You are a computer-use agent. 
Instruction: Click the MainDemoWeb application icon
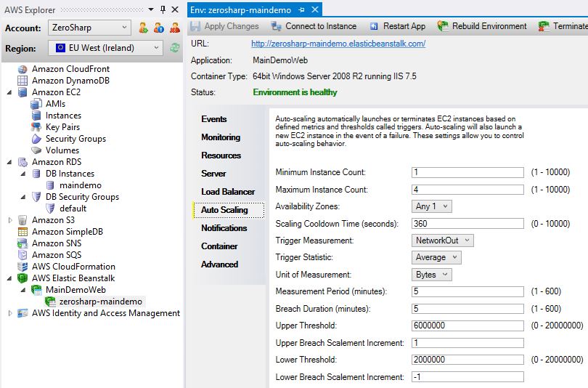36,290
